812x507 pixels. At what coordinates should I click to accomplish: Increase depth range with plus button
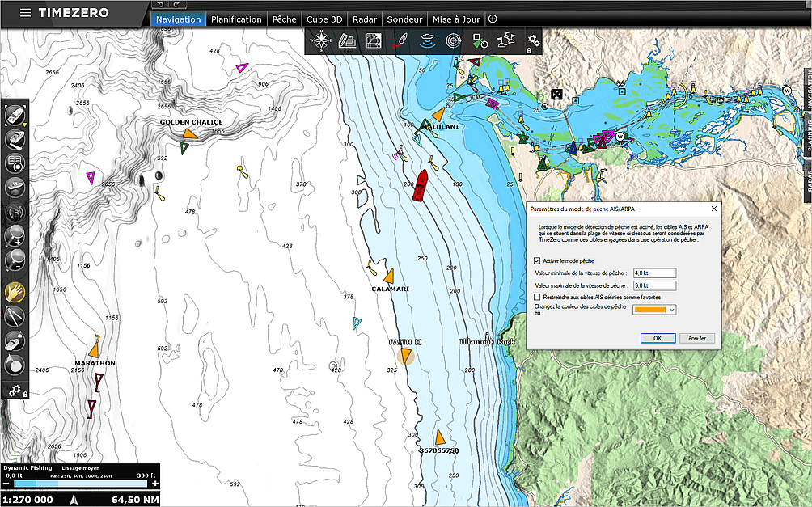(154, 484)
